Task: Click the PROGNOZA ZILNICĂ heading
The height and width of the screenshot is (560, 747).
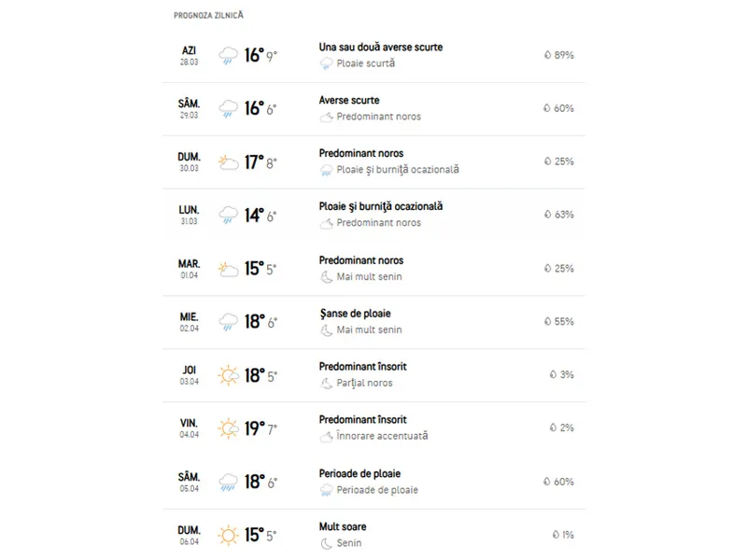Action: [x=208, y=15]
